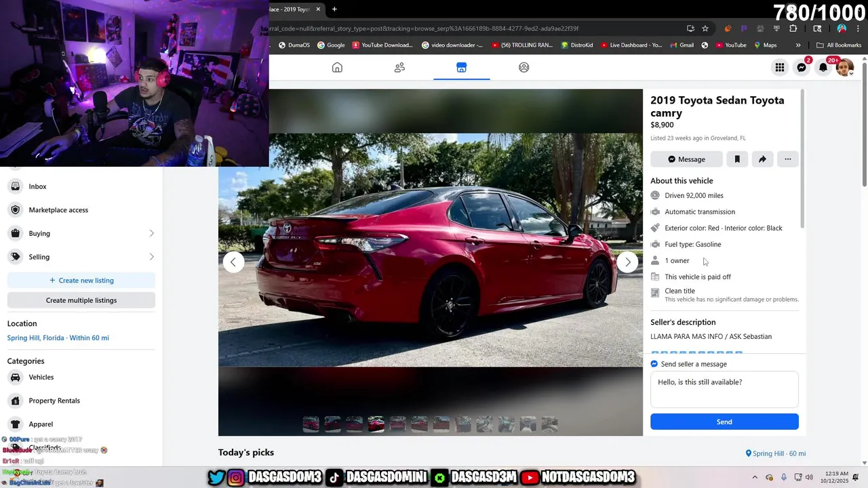Click the Message seller button

click(x=686, y=159)
